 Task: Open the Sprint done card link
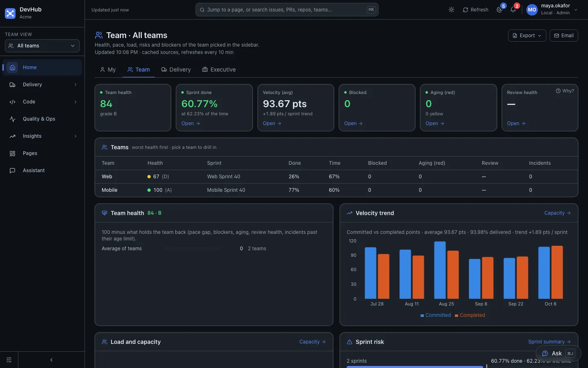click(191, 123)
